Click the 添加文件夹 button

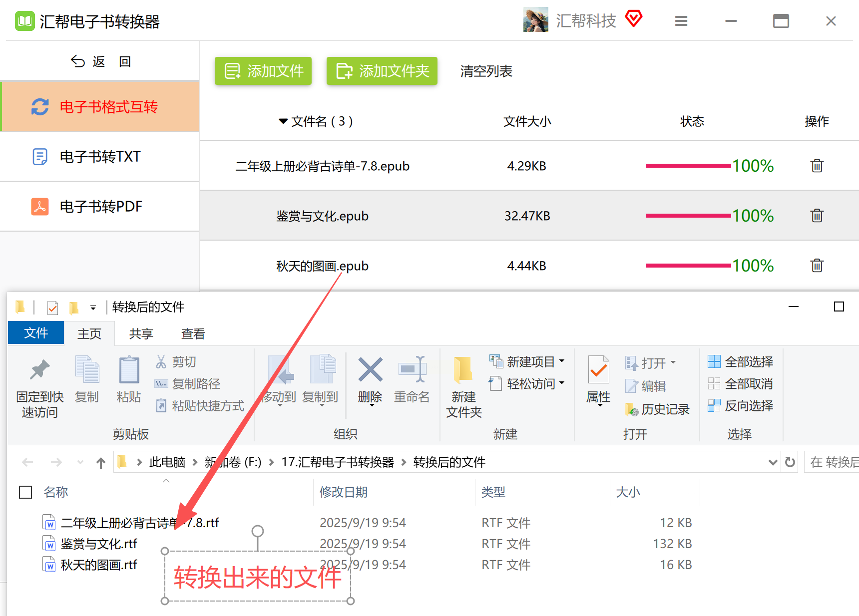pyautogui.click(x=382, y=71)
